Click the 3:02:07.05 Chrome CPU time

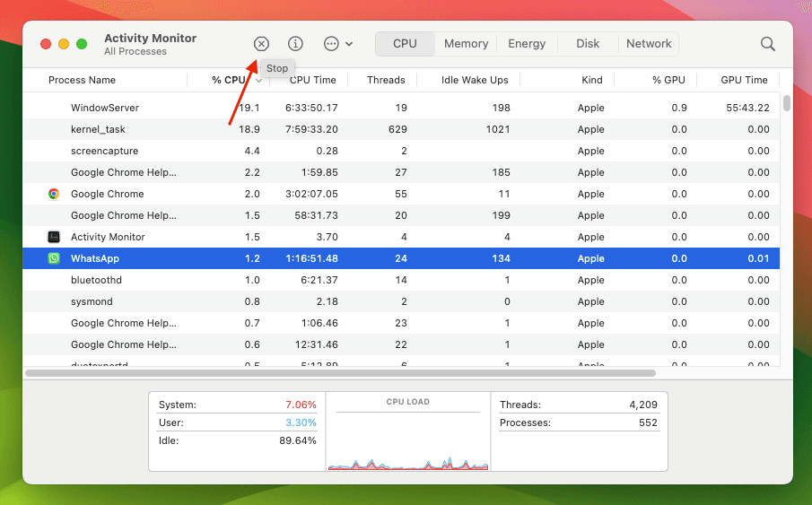(311, 194)
